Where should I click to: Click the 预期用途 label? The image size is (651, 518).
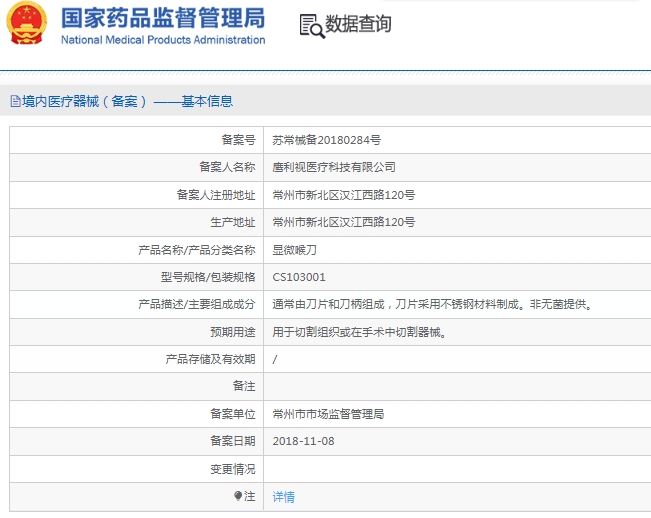click(232, 332)
